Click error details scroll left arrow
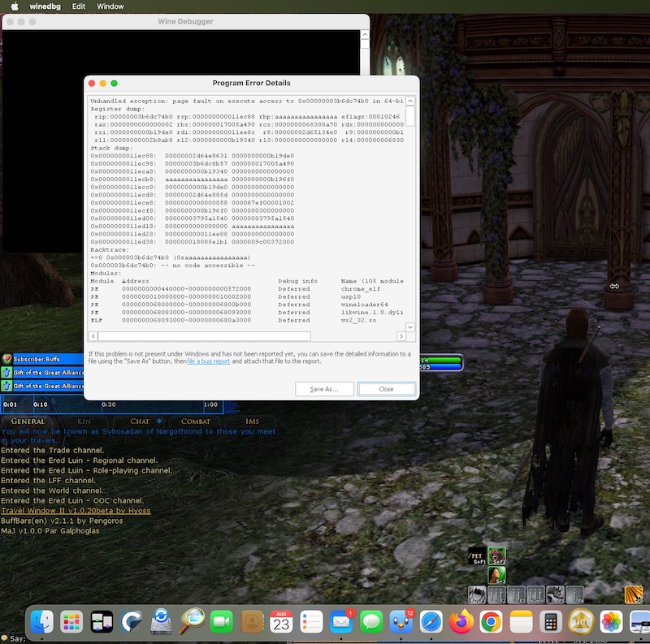The width and height of the screenshot is (650, 644). click(93, 336)
